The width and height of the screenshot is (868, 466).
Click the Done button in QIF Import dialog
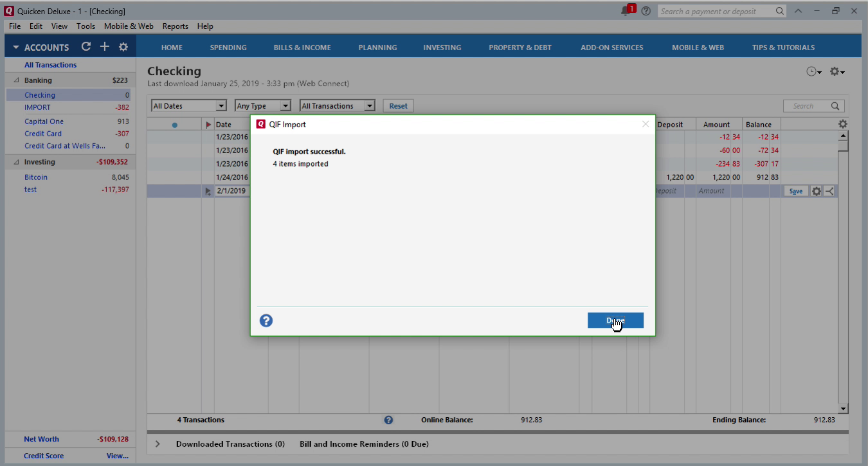[615, 320]
